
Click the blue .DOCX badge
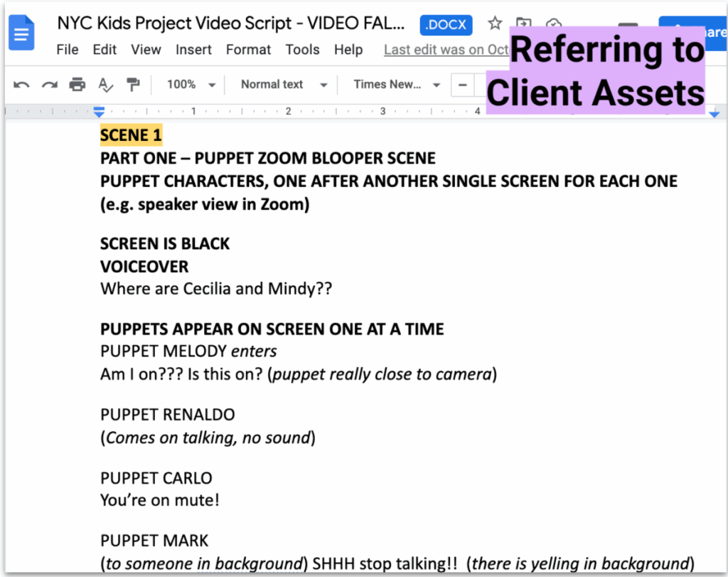[446, 24]
